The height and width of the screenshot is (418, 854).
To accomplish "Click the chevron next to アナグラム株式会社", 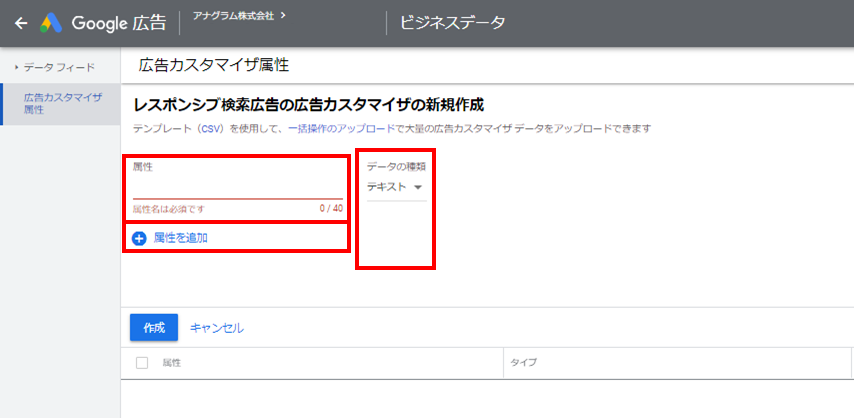I will [x=283, y=15].
